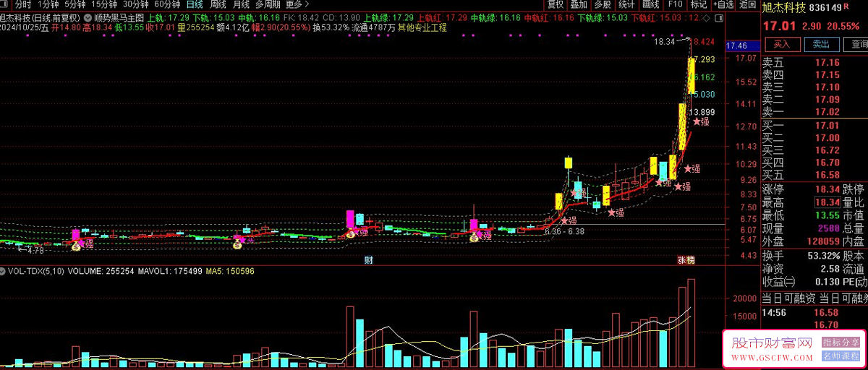Click the 买二 price 17.00
This screenshot has width=868, height=370.
pos(827,138)
